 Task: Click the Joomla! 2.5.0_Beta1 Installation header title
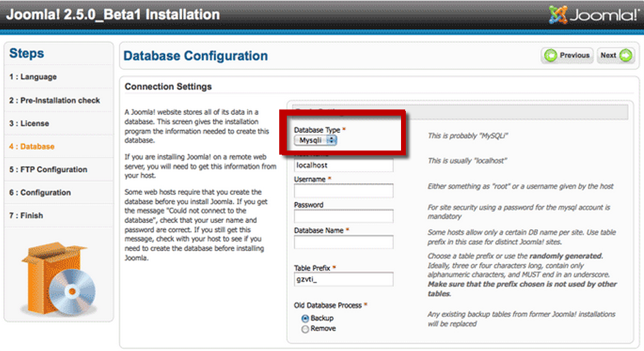point(113,15)
